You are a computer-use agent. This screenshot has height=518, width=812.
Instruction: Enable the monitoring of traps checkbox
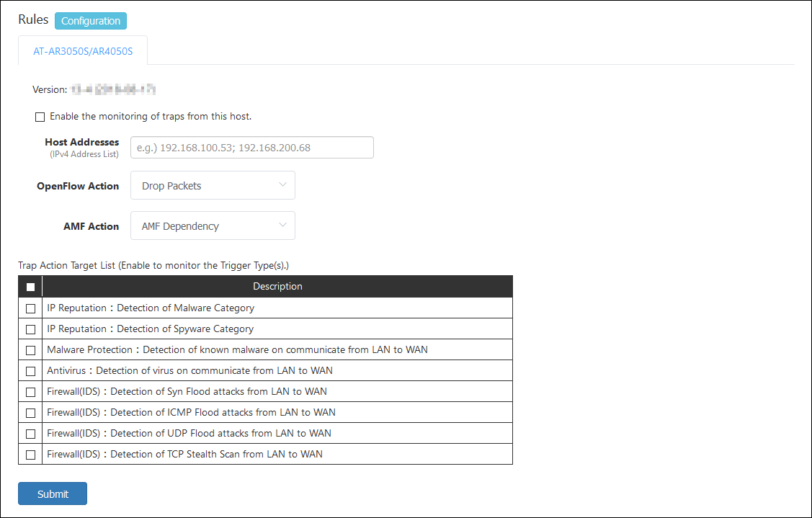pyautogui.click(x=40, y=117)
